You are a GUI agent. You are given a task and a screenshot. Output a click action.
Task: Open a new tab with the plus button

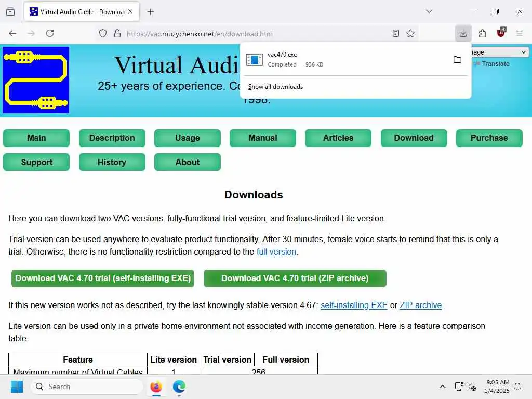(150, 12)
